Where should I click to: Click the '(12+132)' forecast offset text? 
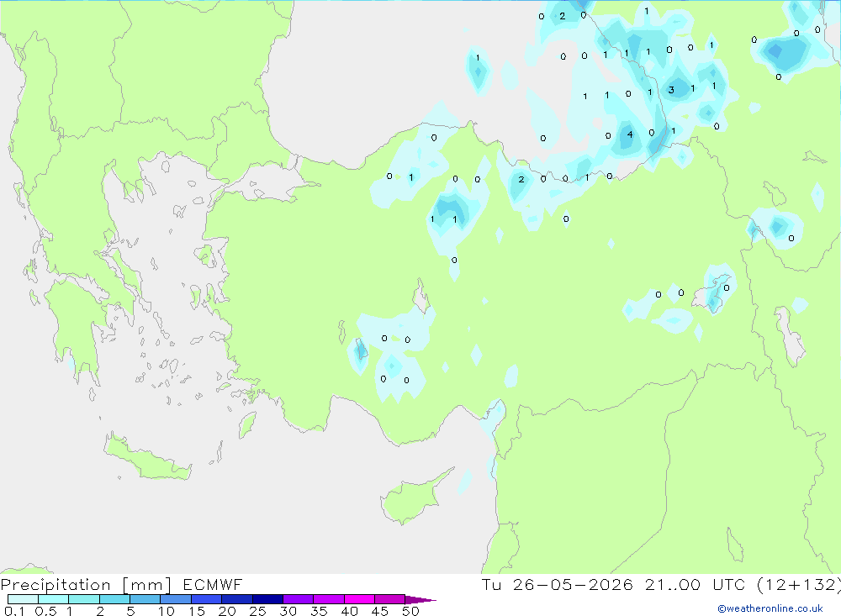tap(799, 585)
